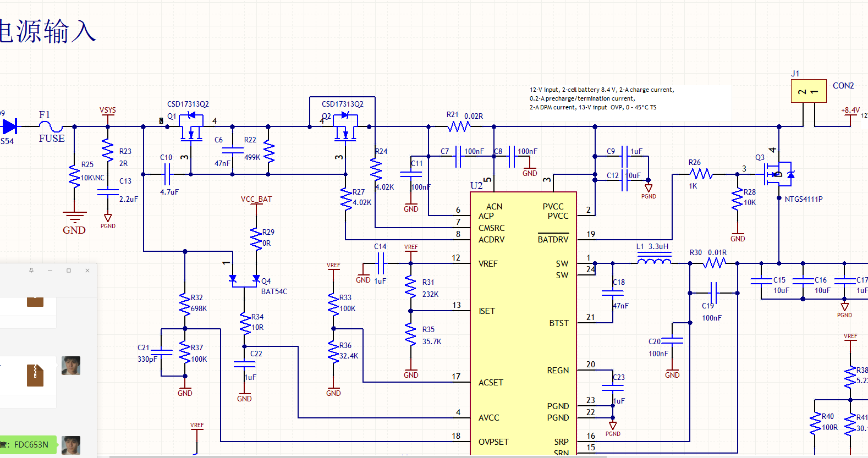Click the avatar beside the zip file message
Viewport: 868px width, 458px height.
coord(71,366)
